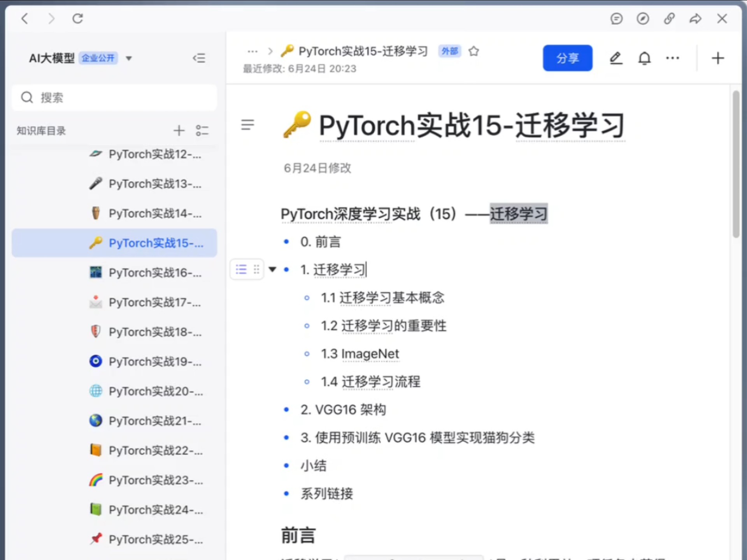
Task: Open PyTorch实战16 in sidebar
Action: [x=155, y=273]
